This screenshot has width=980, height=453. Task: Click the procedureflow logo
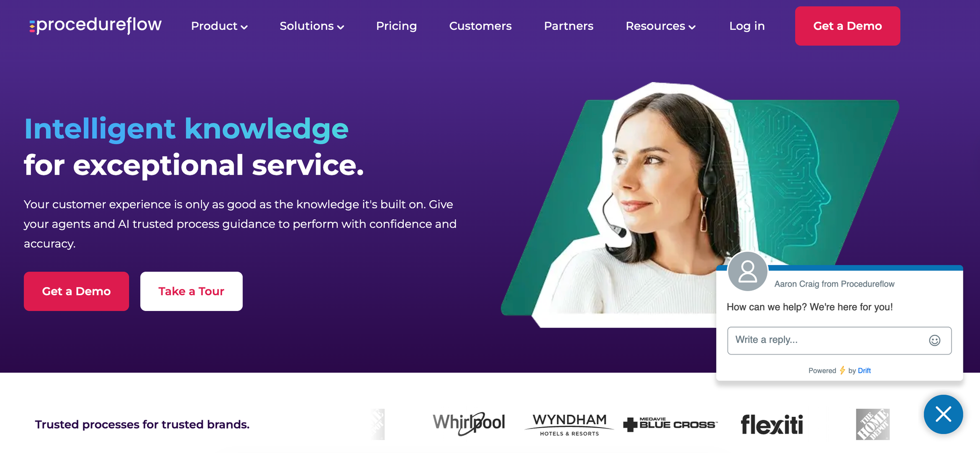pyautogui.click(x=95, y=25)
